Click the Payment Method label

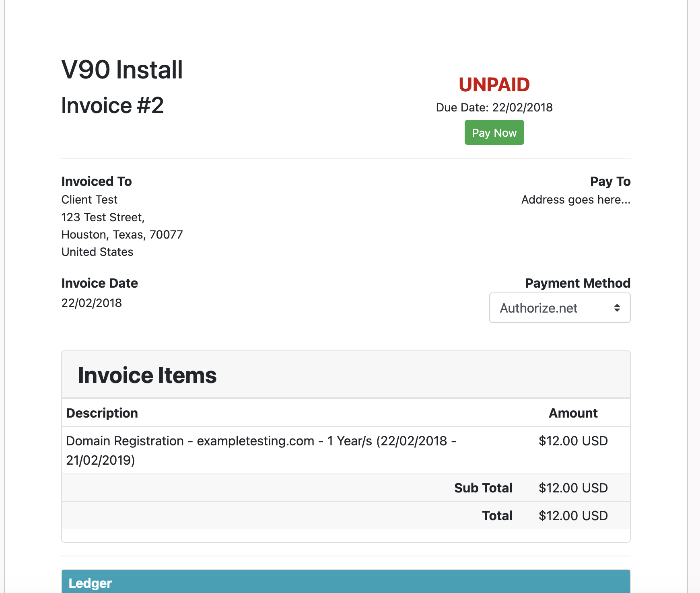[x=577, y=283]
